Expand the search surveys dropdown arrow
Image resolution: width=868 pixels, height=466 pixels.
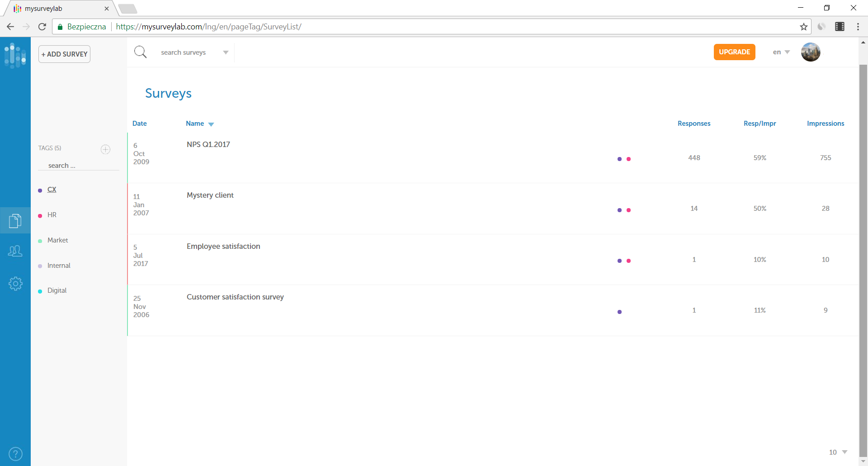pos(226,52)
